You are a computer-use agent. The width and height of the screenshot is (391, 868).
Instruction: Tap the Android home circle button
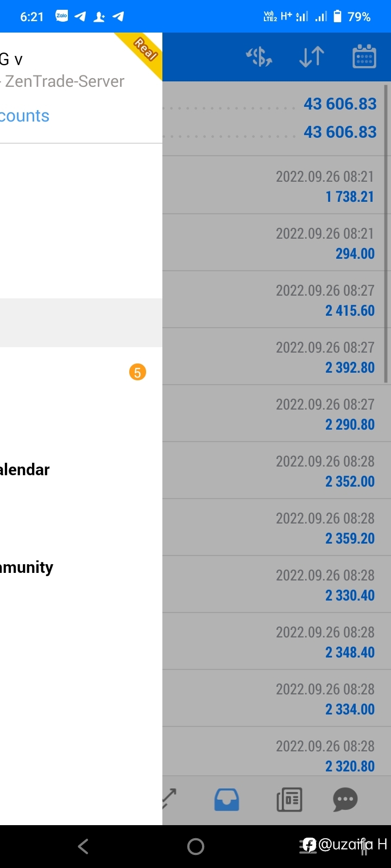(x=195, y=846)
